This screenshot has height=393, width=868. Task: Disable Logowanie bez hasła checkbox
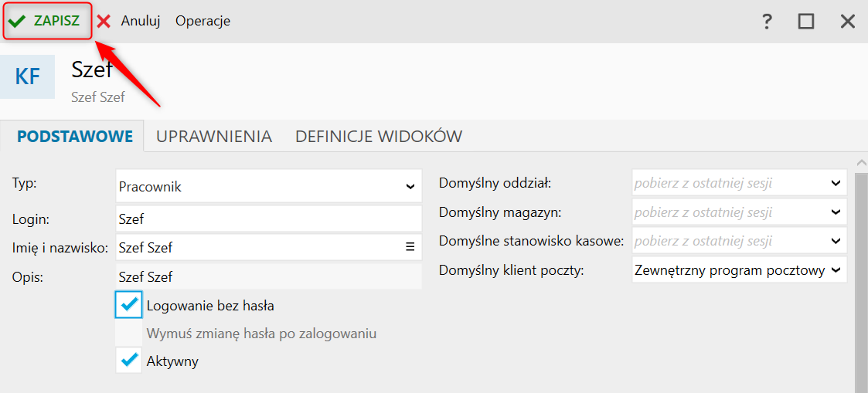(x=129, y=304)
